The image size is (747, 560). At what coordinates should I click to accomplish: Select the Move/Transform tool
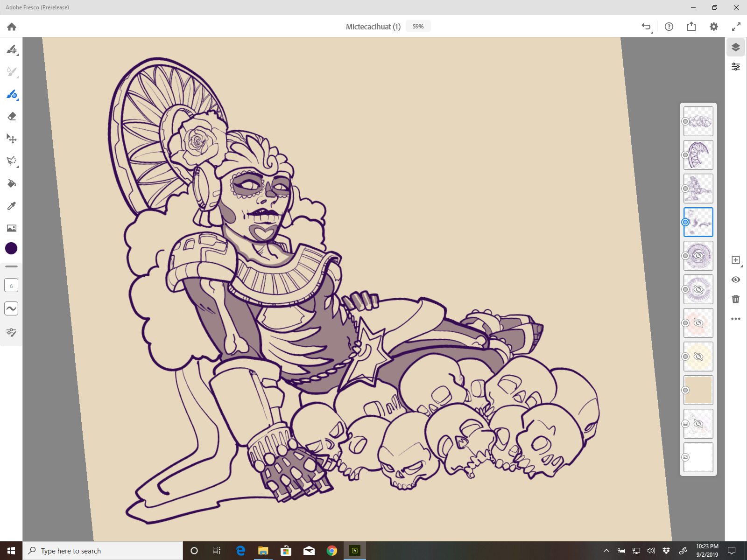tap(12, 139)
